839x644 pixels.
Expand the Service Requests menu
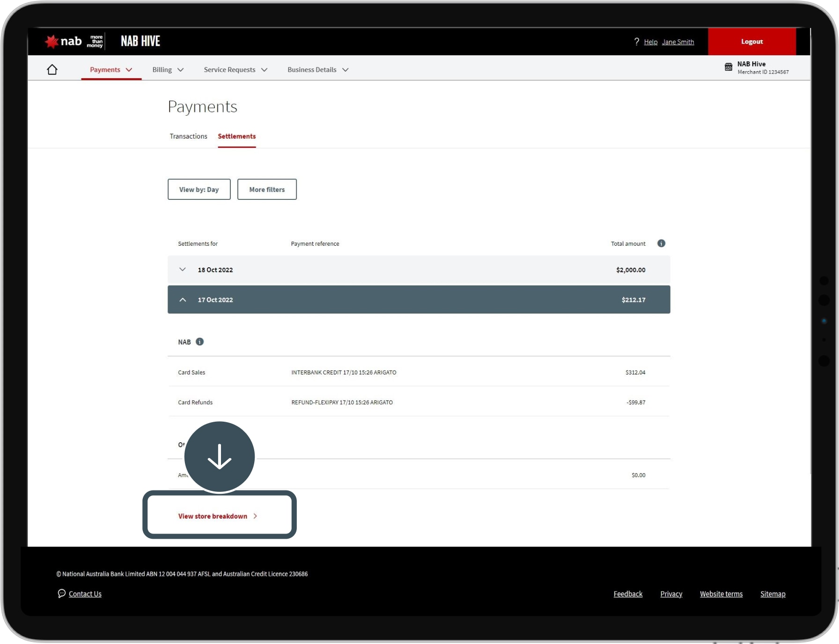pos(235,70)
